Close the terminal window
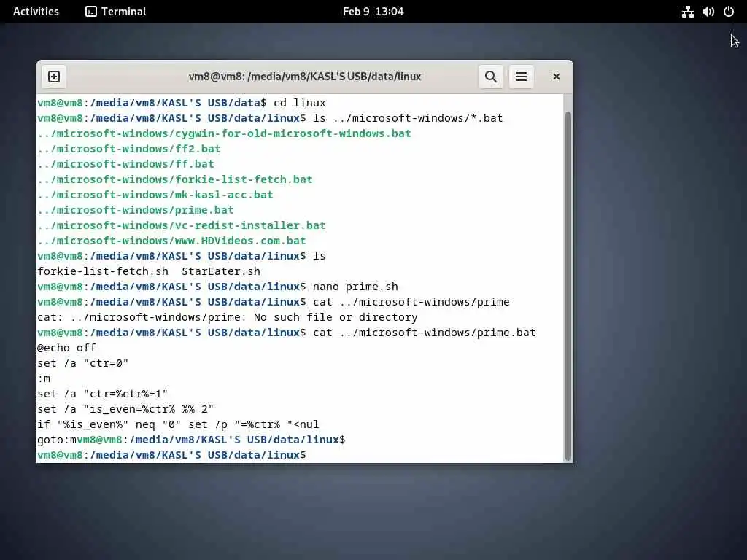This screenshot has width=747, height=560. point(556,77)
